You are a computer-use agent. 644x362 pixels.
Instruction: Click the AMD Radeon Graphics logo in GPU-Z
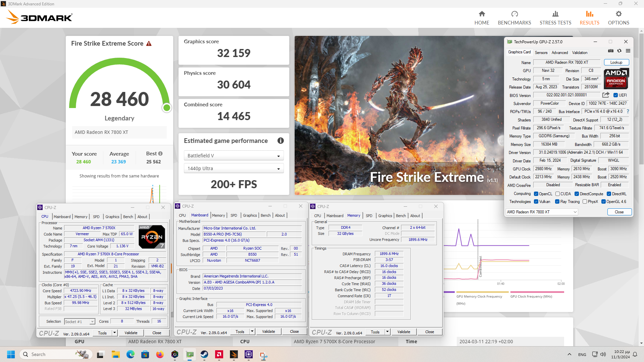pyautogui.click(x=616, y=79)
